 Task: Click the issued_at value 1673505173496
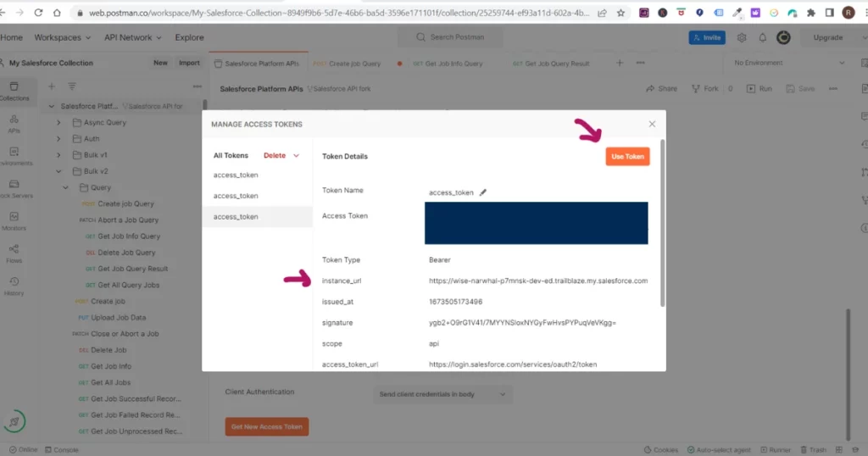[455, 302]
